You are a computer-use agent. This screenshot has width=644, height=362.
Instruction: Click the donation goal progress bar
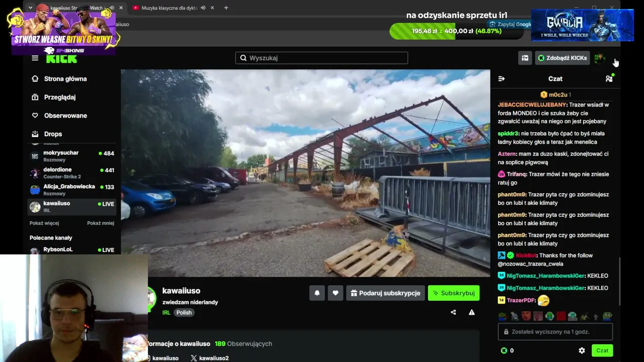(x=457, y=31)
